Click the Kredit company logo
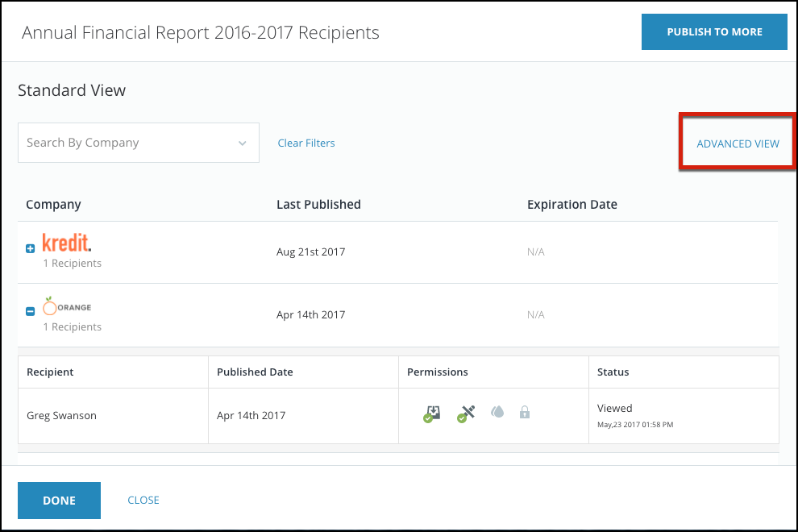 67,243
